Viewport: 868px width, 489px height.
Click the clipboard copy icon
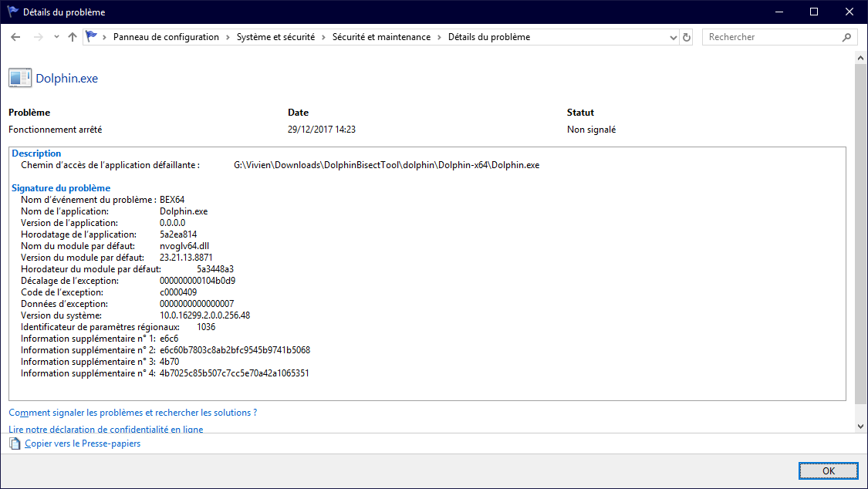click(x=15, y=443)
